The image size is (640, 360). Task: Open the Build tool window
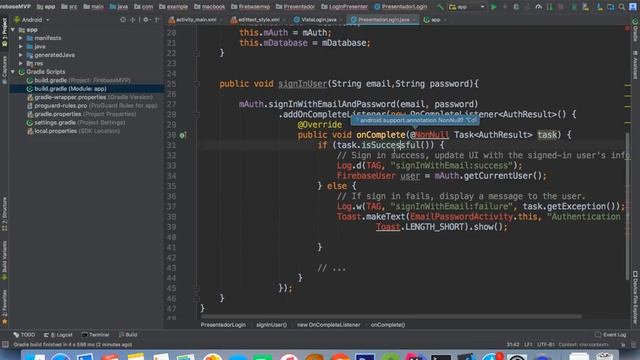128,335
